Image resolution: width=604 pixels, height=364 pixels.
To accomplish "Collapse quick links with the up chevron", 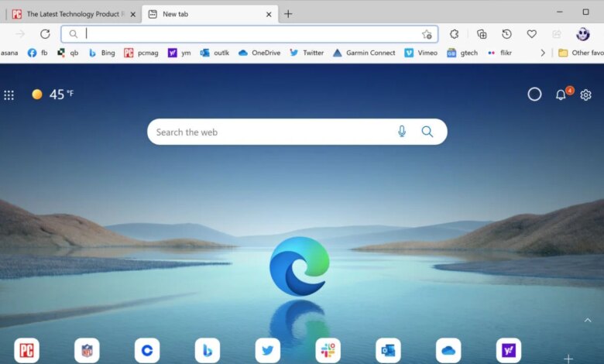I will point(588,320).
